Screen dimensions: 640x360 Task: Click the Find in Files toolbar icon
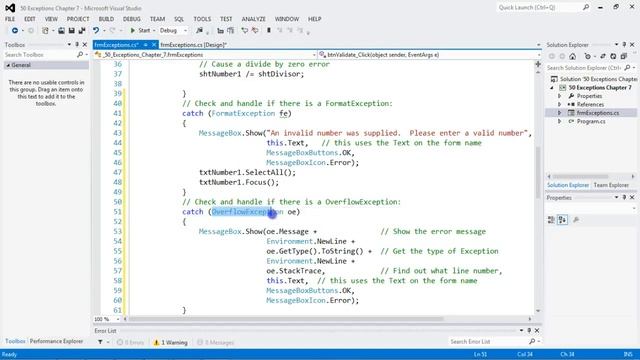pos(199,31)
